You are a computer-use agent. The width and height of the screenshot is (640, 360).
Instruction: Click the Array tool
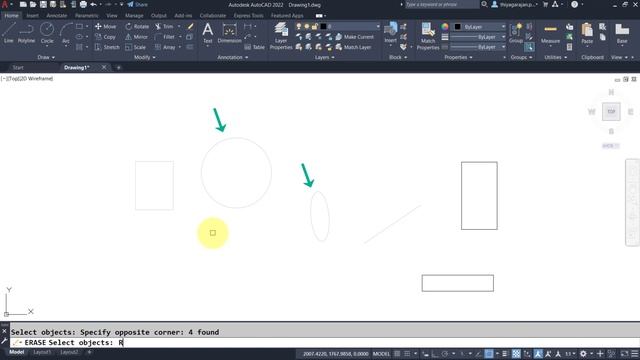coord(165,47)
